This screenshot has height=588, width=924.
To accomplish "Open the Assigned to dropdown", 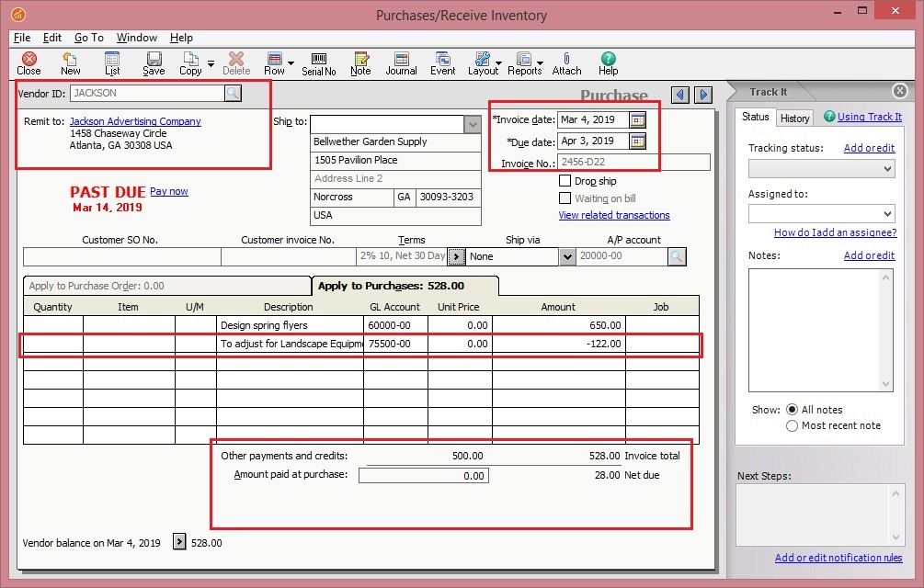I will click(x=821, y=214).
